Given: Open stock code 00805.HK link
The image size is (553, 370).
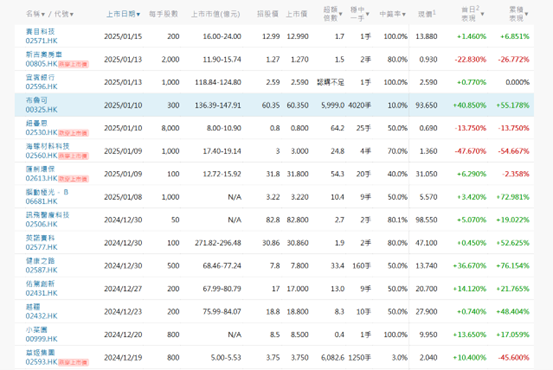Looking at the screenshot, I should [41, 63].
